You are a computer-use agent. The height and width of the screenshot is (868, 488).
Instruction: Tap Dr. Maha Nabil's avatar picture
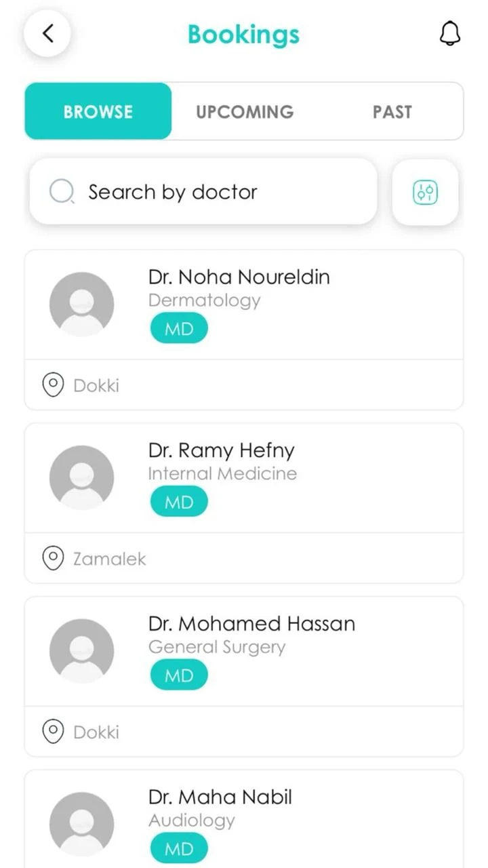[x=81, y=824]
